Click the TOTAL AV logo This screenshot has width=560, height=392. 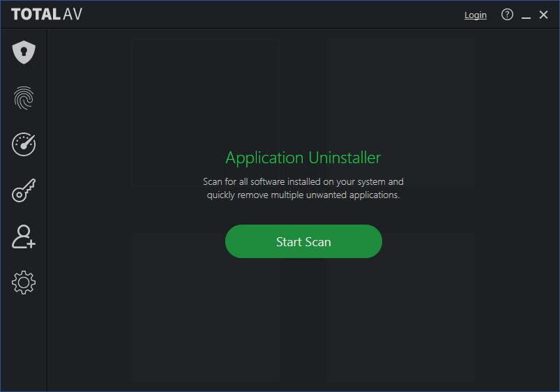[47, 14]
